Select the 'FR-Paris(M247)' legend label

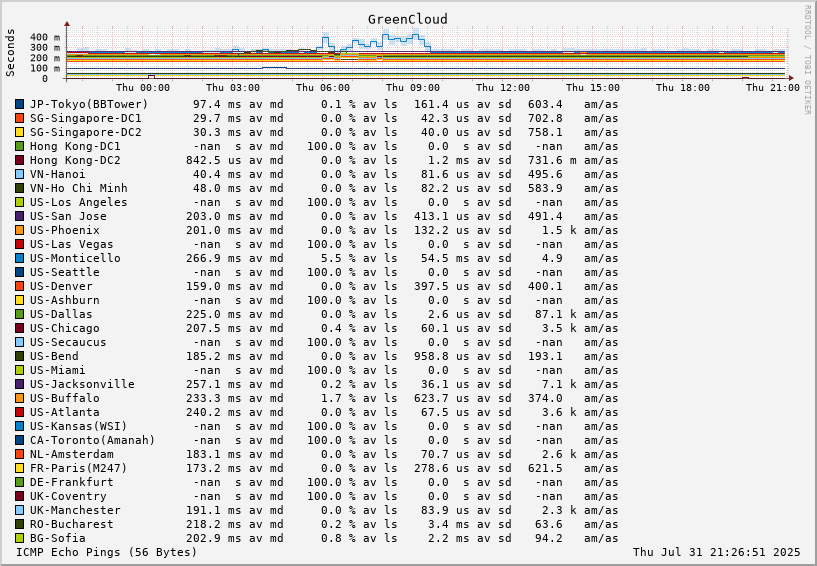click(x=79, y=468)
